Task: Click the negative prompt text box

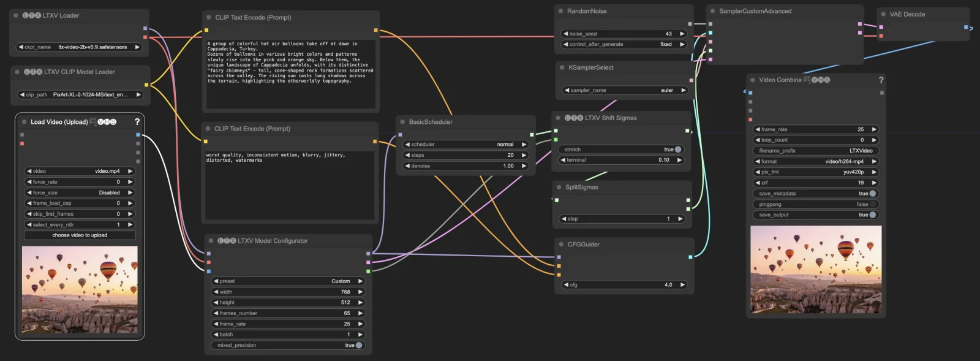Action: click(290, 185)
